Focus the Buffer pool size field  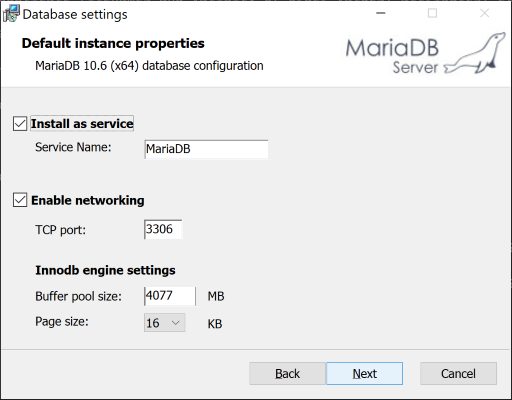[x=170, y=296]
